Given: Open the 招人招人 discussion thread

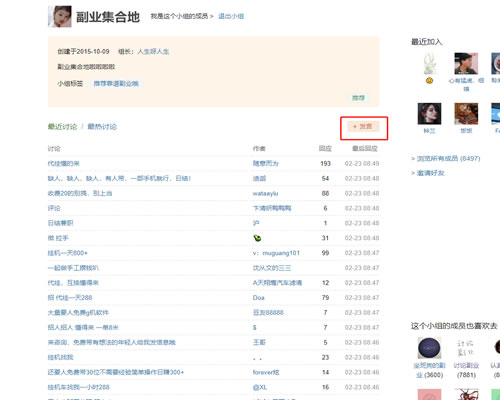Looking at the screenshot, I should pyautogui.click(x=83, y=328).
